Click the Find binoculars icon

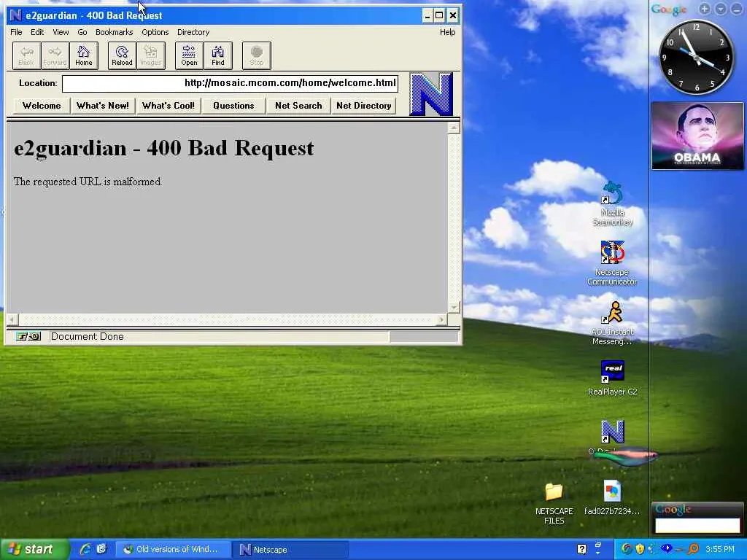pyautogui.click(x=218, y=55)
